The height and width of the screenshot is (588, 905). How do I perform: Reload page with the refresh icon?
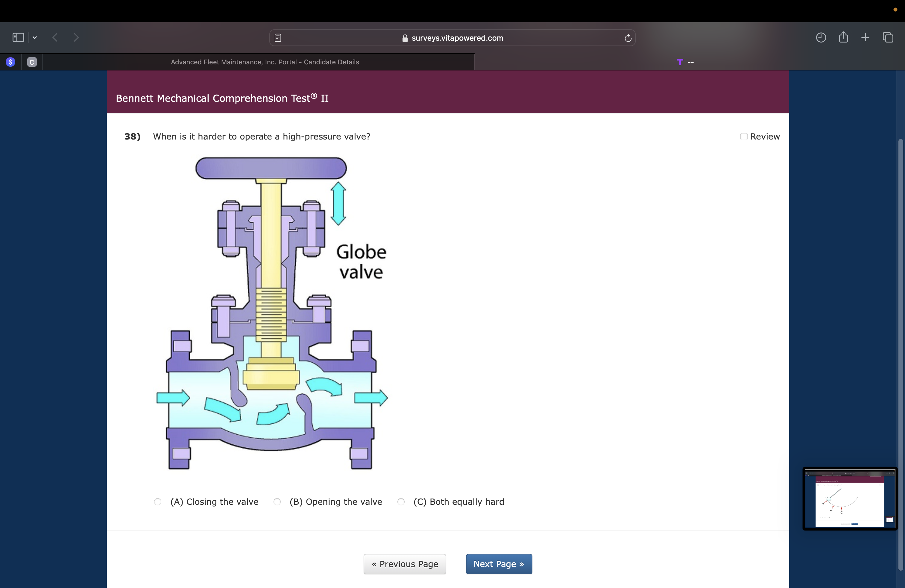pyautogui.click(x=628, y=38)
